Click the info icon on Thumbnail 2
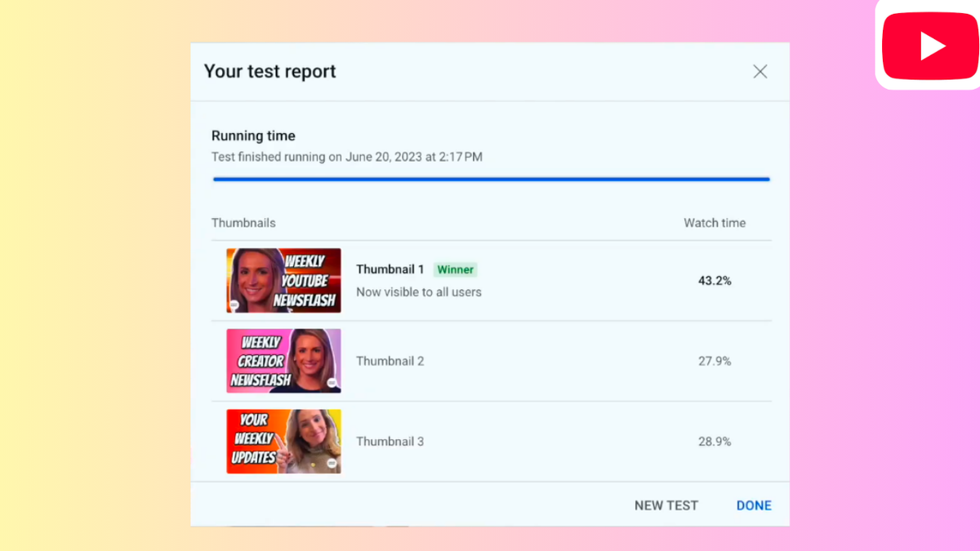The height and width of the screenshot is (551, 980). 332,384
